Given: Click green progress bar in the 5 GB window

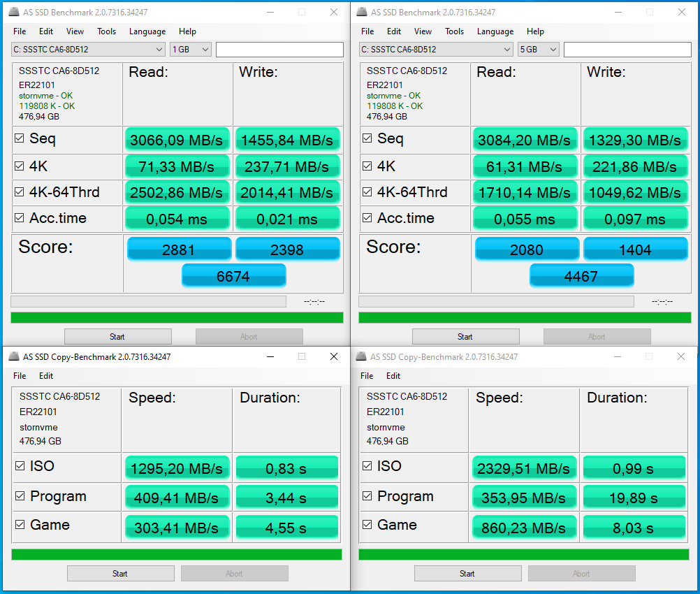Looking at the screenshot, I should [525, 317].
